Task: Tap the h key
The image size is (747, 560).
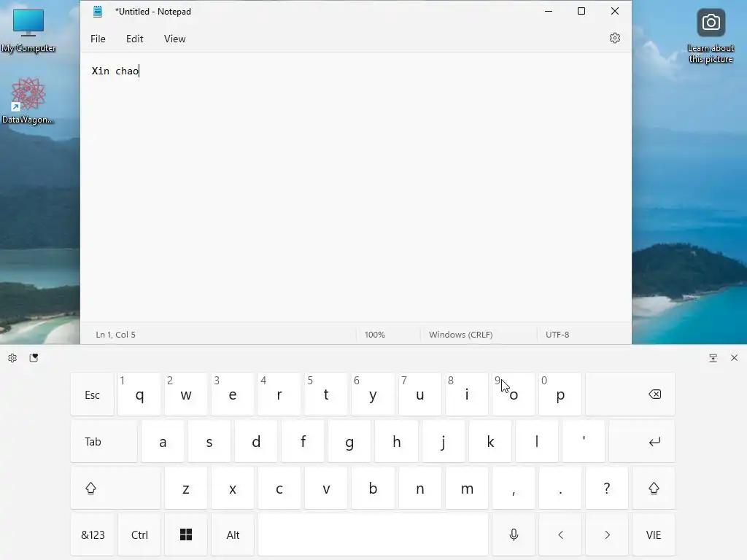Action: coord(396,441)
